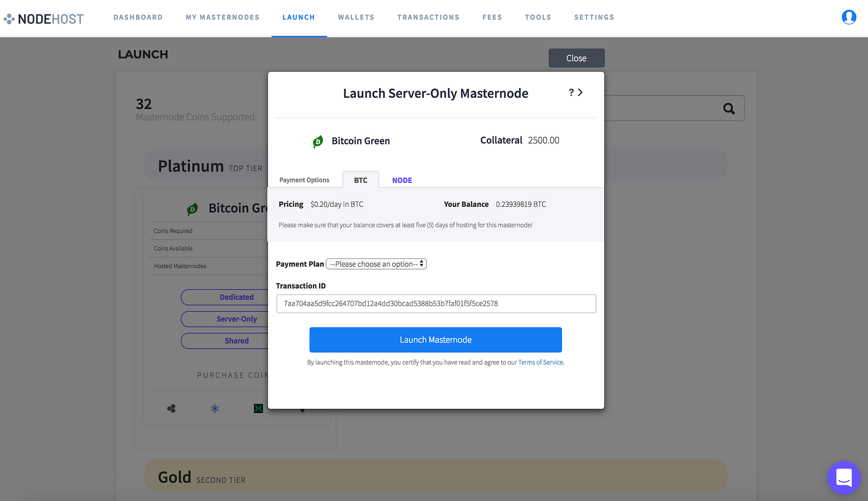Screen dimensions: 868x501
Task: Select the blue snowflake coin icon under Purchase Coin
Action: pyautogui.click(x=215, y=408)
